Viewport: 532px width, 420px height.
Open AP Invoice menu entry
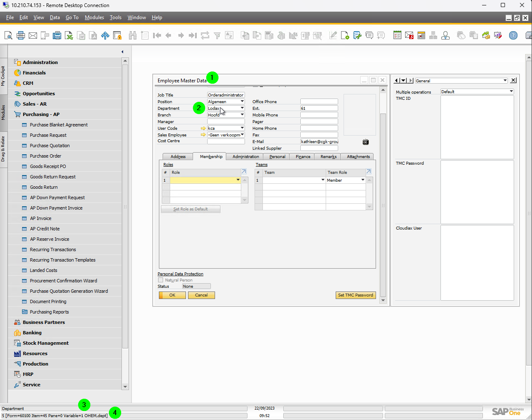[41, 218]
